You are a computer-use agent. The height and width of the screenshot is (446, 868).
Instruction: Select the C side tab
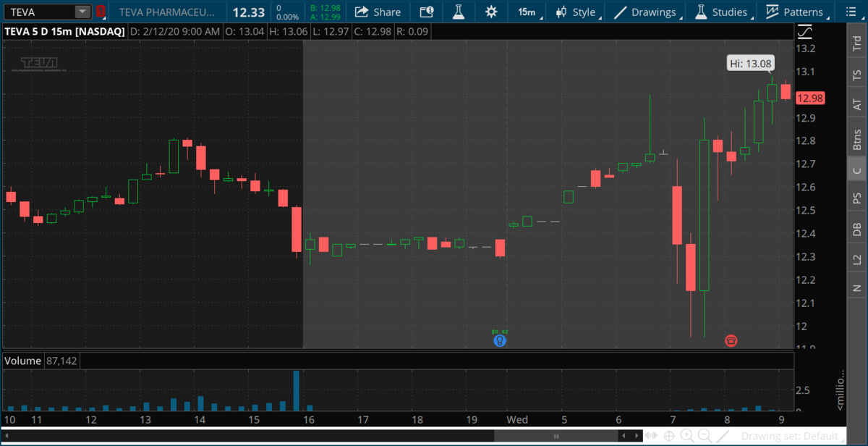click(x=857, y=170)
